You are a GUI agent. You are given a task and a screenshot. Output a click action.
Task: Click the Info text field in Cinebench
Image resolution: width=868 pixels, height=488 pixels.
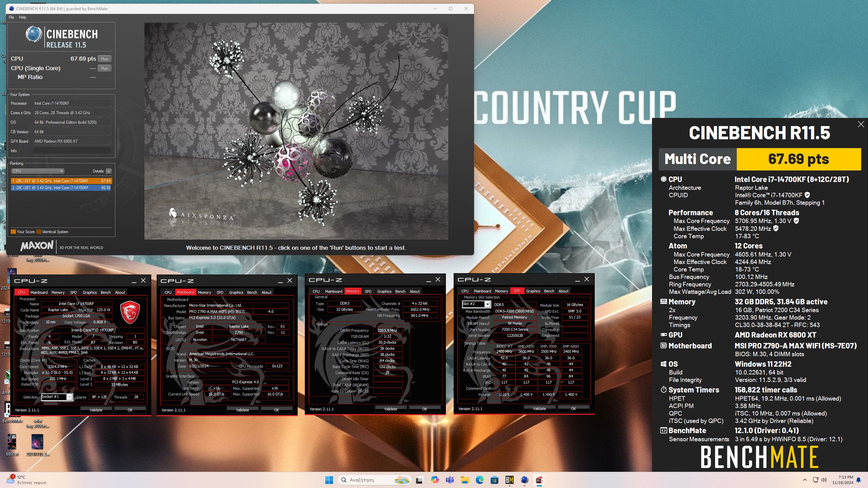(72, 151)
